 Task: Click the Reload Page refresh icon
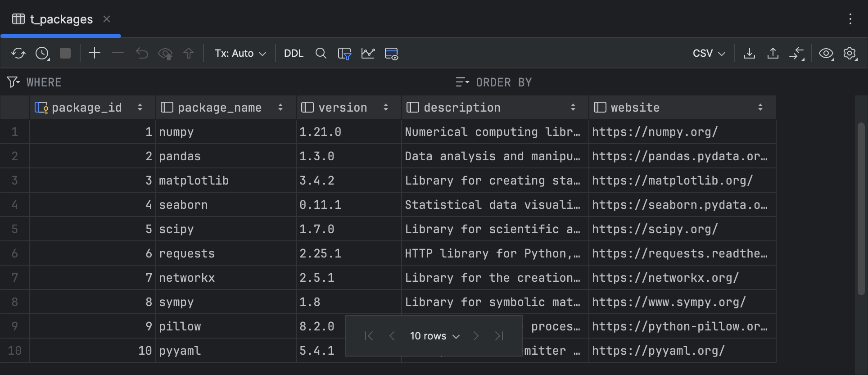click(18, 54)
